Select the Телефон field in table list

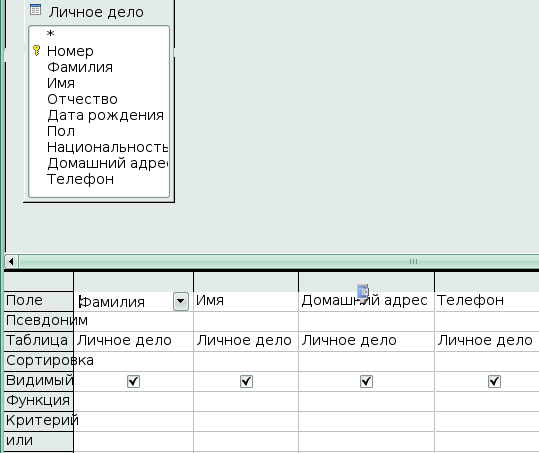pos(80,179)
